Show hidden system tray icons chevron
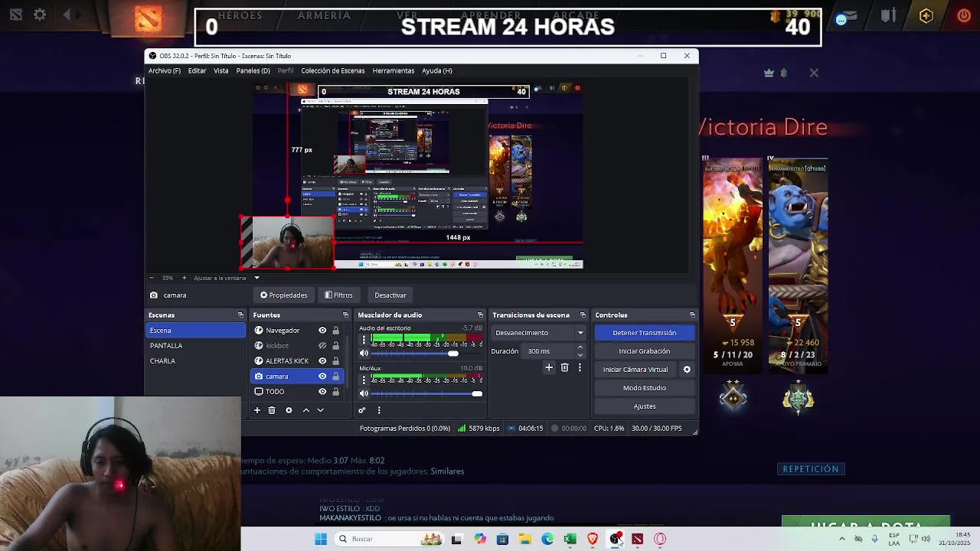 click(841, 539)
